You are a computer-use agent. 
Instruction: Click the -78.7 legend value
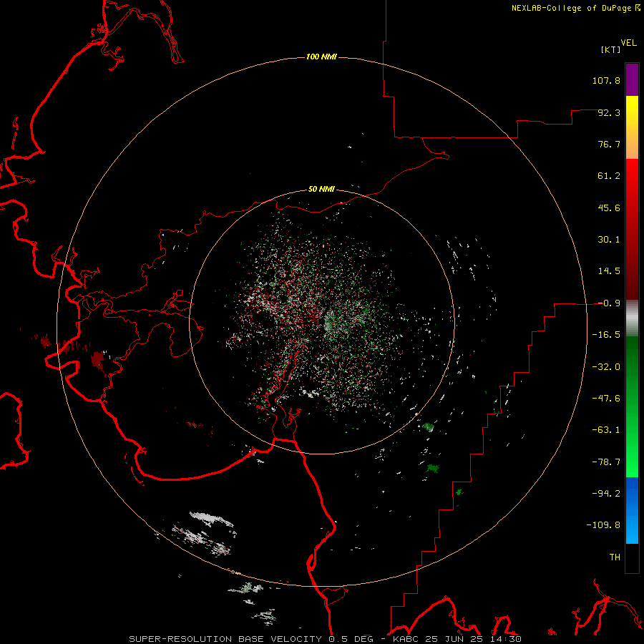[606, 462]
